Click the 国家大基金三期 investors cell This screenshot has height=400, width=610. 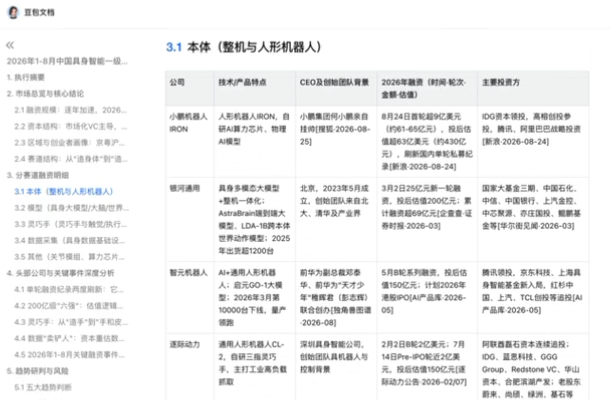[x=533, y=220]
